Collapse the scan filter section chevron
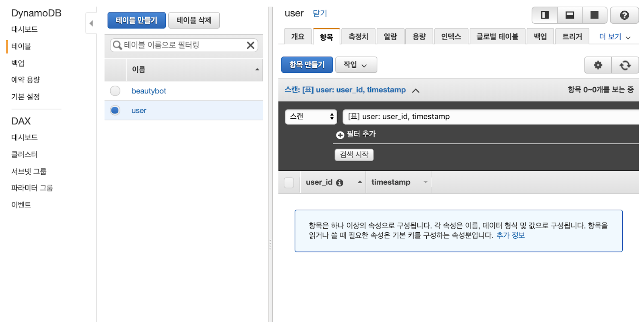Screen dimensions: 644x322 [x=416, y=91]
